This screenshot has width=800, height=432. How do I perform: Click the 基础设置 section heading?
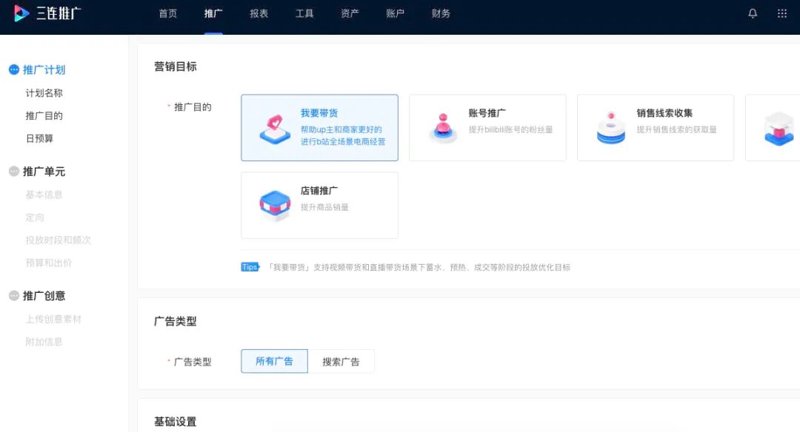pyautogui.click(x=176, y=422)
